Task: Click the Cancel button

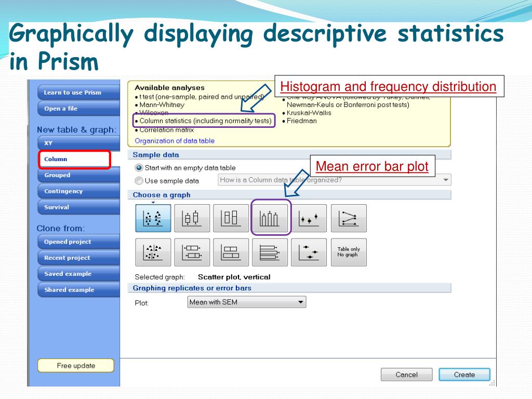Action: point(406,375)
